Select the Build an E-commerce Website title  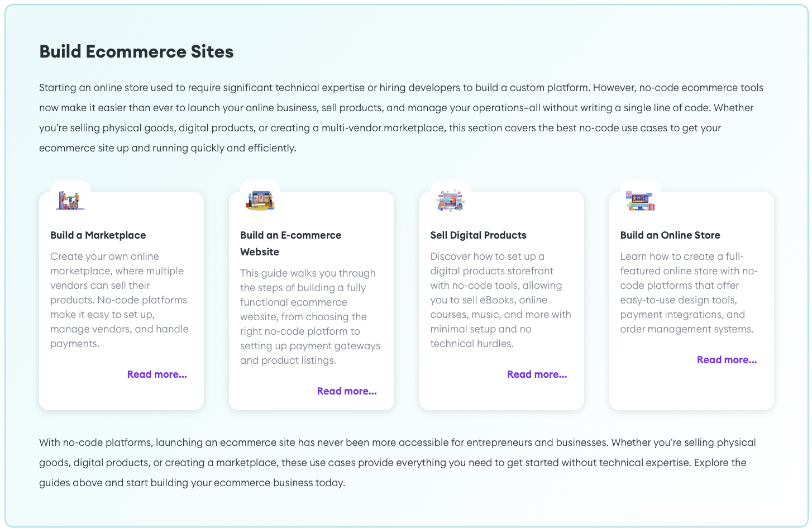290,244
